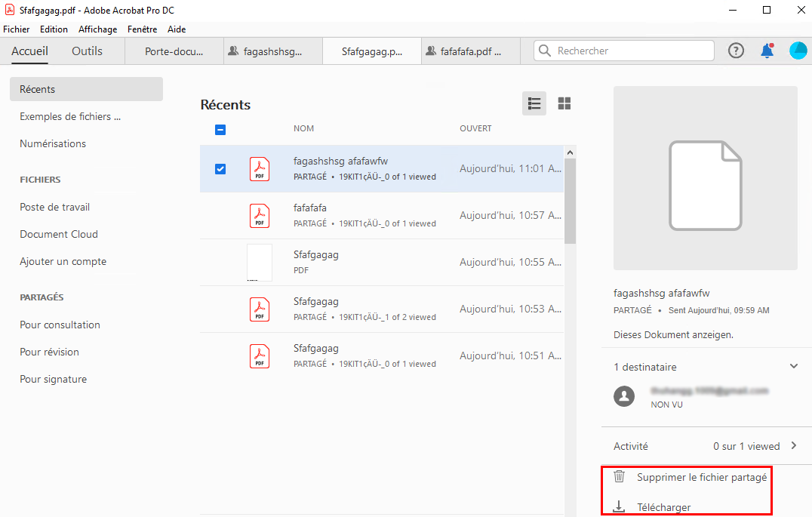Switch to Porte-docu... document tab
The height and width of the screenshot is (517, 812).
pyautogui.click(x=174, y=51)
